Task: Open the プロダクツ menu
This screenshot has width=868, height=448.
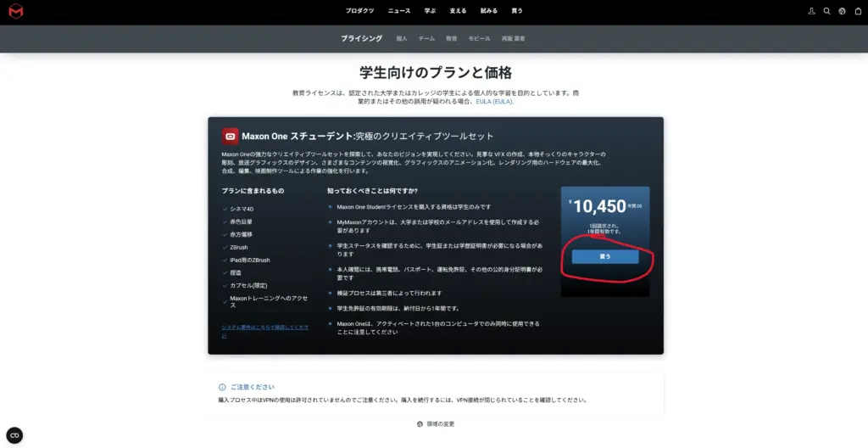Action: [x=359, y=11]
